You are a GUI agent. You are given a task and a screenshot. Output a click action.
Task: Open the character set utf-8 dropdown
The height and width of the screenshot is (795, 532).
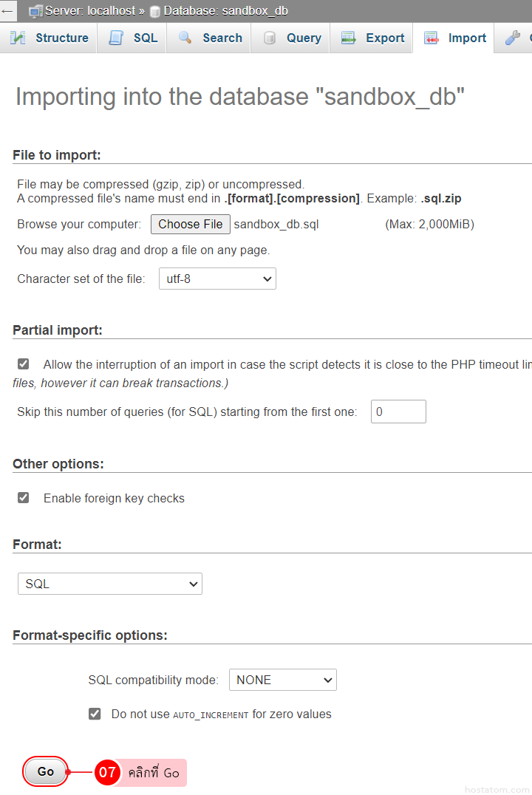(x=217, y=279)
